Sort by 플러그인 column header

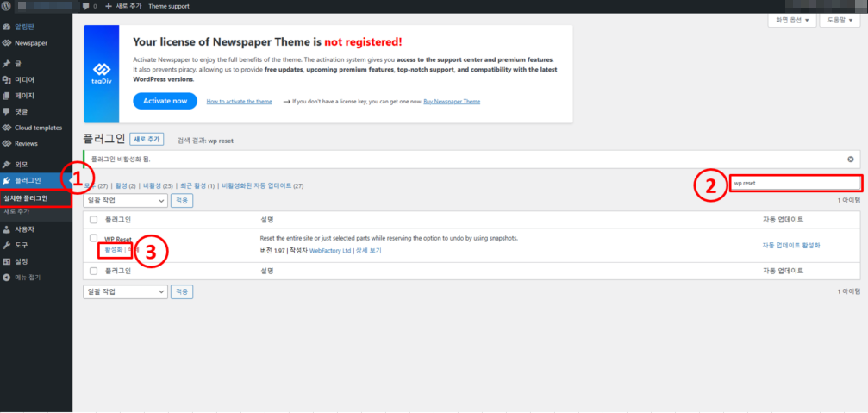tap(118, 220)
